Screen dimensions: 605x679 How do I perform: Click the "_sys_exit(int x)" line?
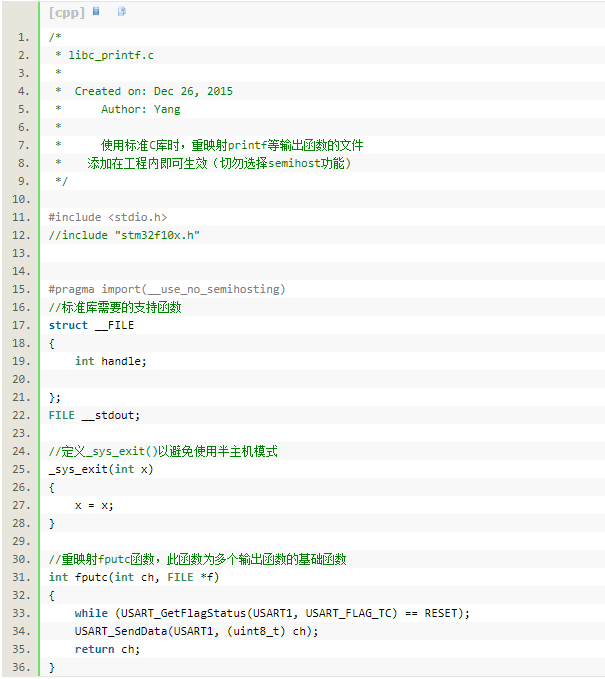click(100, 469)
